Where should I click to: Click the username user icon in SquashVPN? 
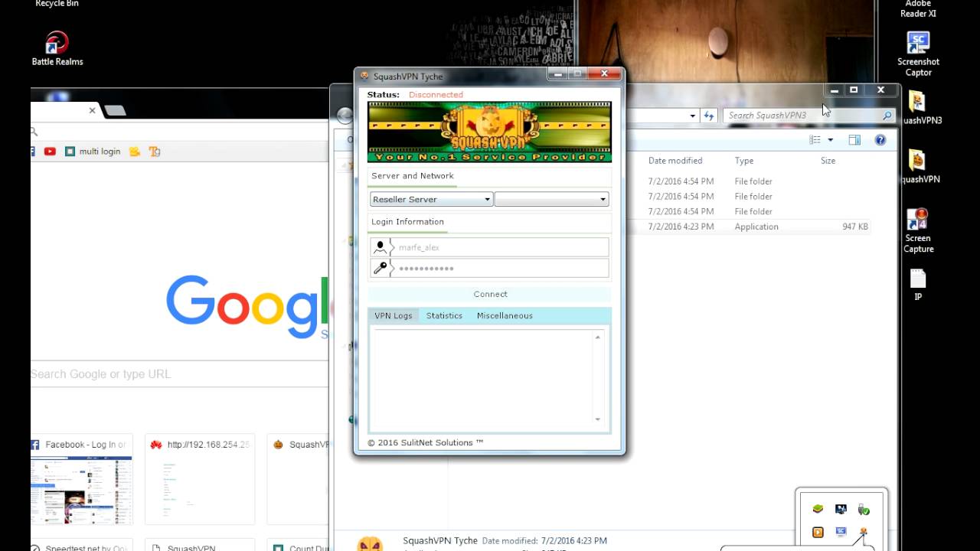tap(380, 247)
